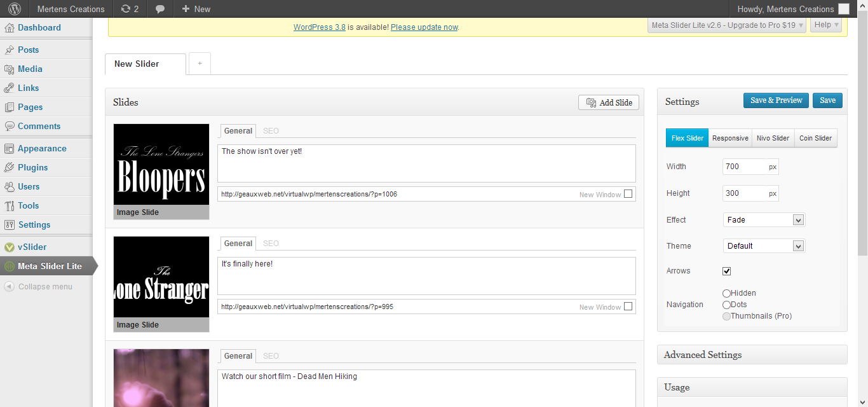Click the user avatar in admin bar
Viewport: 868px width, 407px height.
(844, 9)
